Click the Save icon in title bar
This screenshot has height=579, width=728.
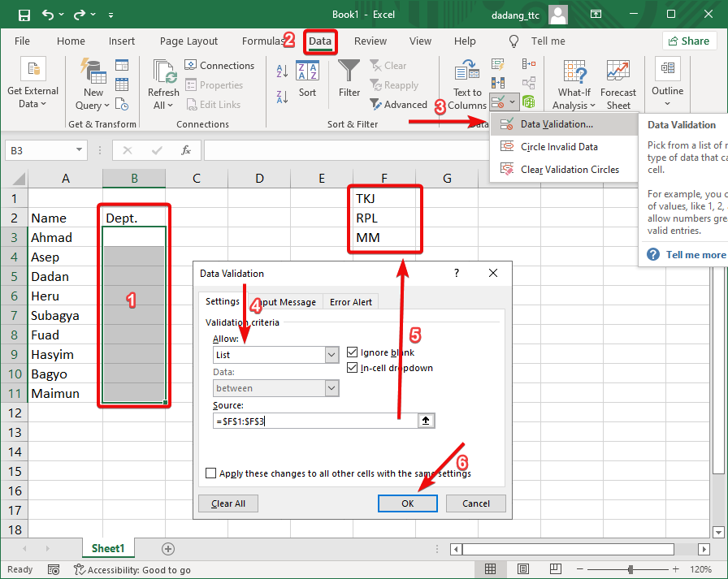24,15
